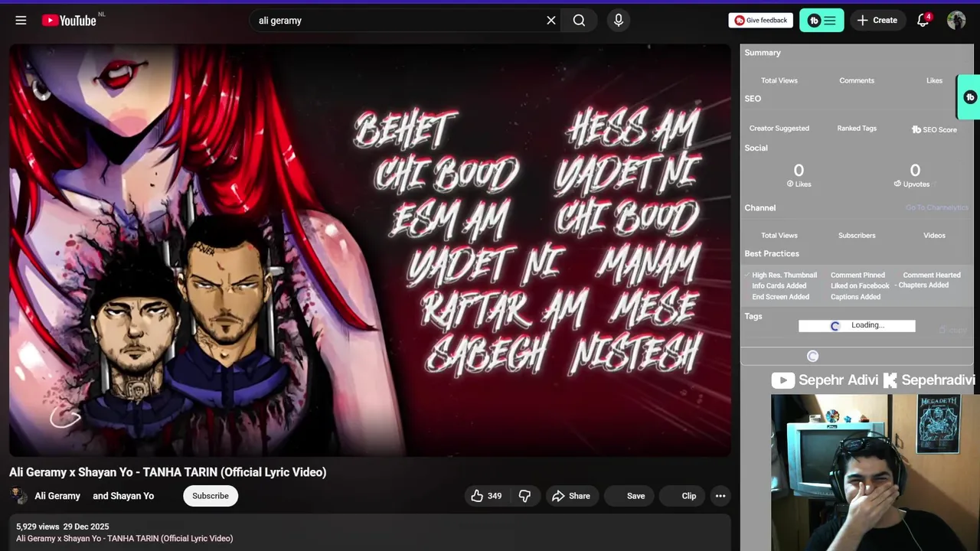Open the 'and Shayan Yo' channel link
980x551 pixels.
pos(123,496)
